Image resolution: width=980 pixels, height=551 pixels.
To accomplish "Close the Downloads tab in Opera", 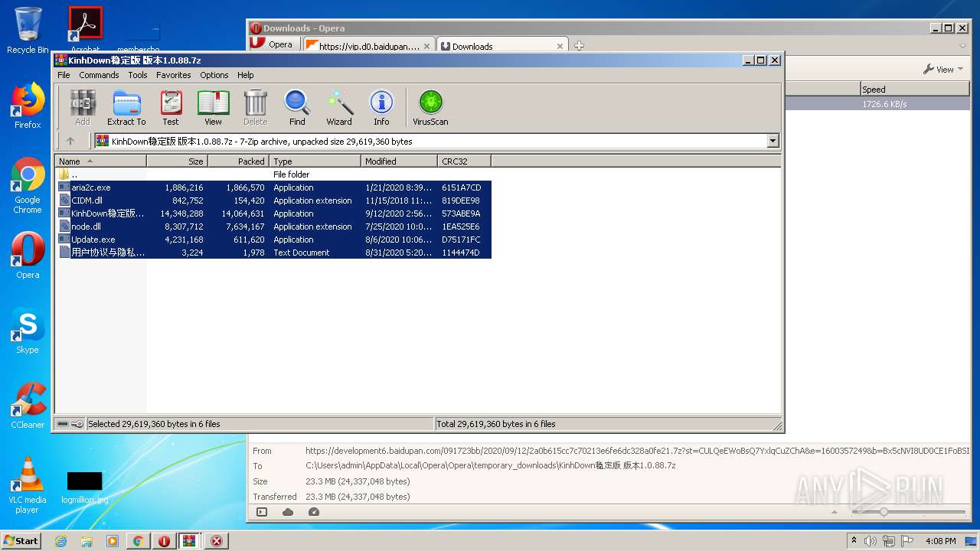I will click(560, 46).
